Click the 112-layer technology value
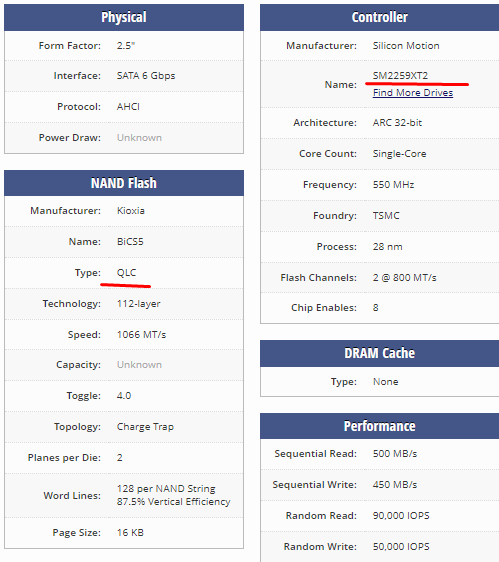The width and height of the screenshot is (499, 562). (138, 304)
